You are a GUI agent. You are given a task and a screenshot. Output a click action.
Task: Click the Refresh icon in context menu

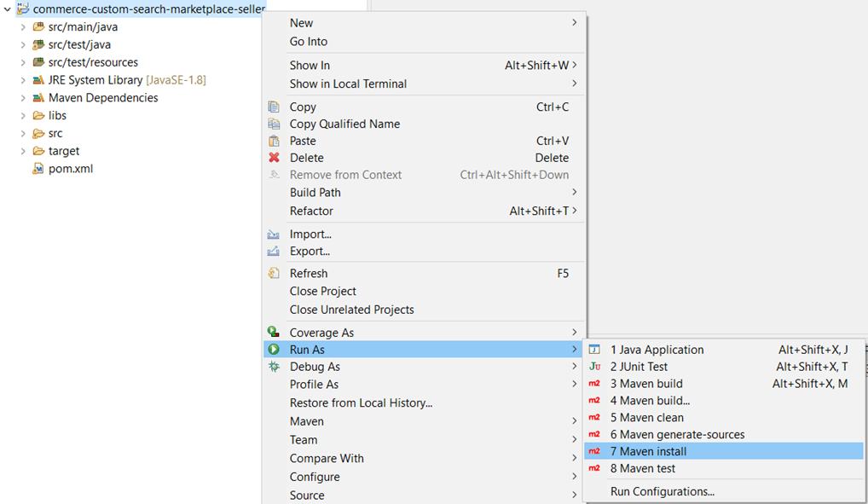[x=274, y=274]
